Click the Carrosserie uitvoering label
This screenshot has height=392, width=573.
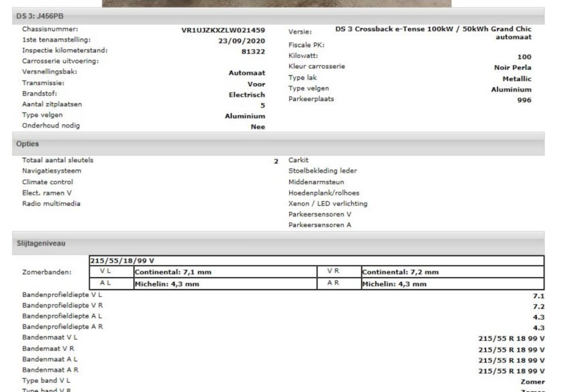pyautogui.click(x=60, y=61)
